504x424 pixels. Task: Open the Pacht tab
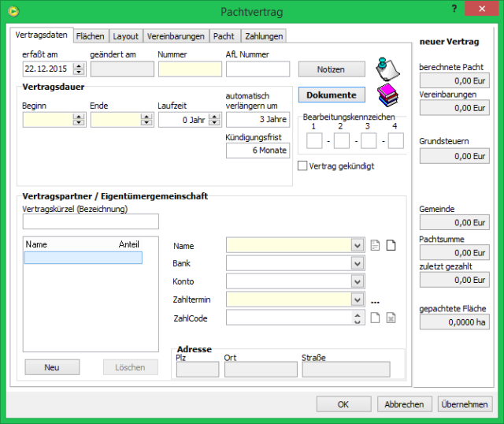coord(224,36)
